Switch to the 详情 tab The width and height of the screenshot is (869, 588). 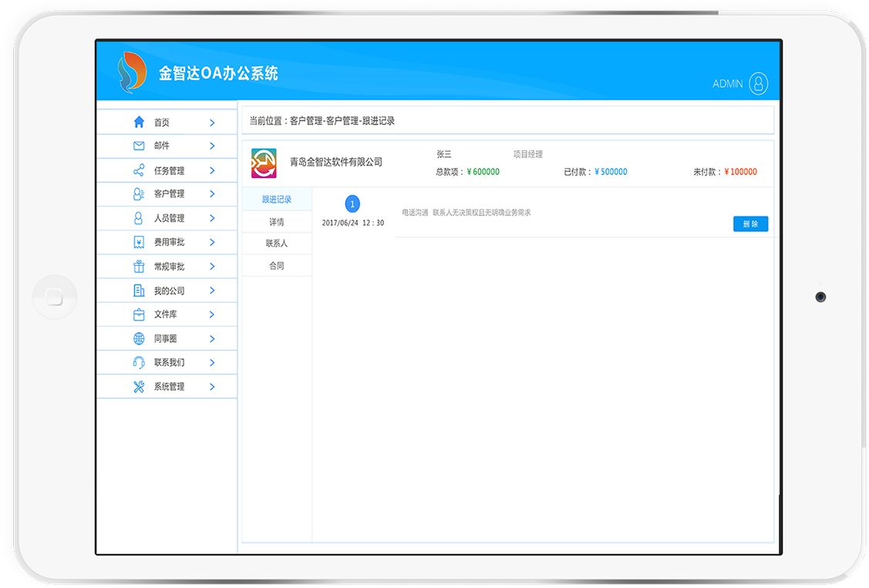(x=277, y=222)
